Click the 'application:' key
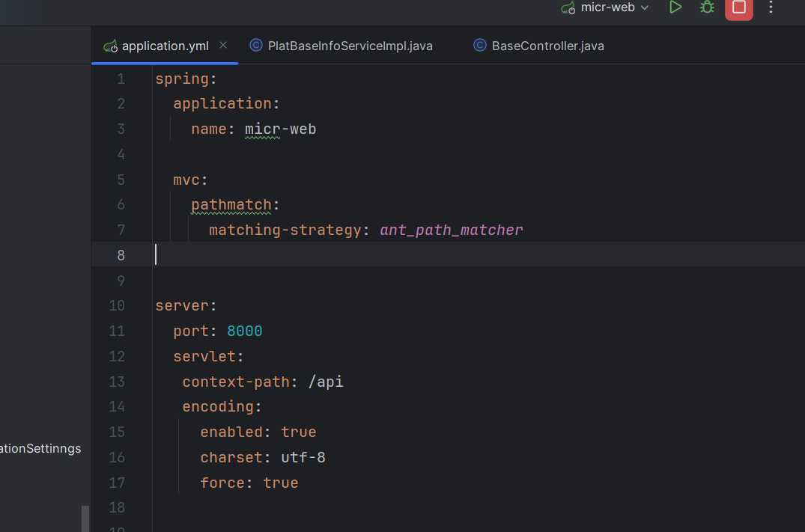 226,103
